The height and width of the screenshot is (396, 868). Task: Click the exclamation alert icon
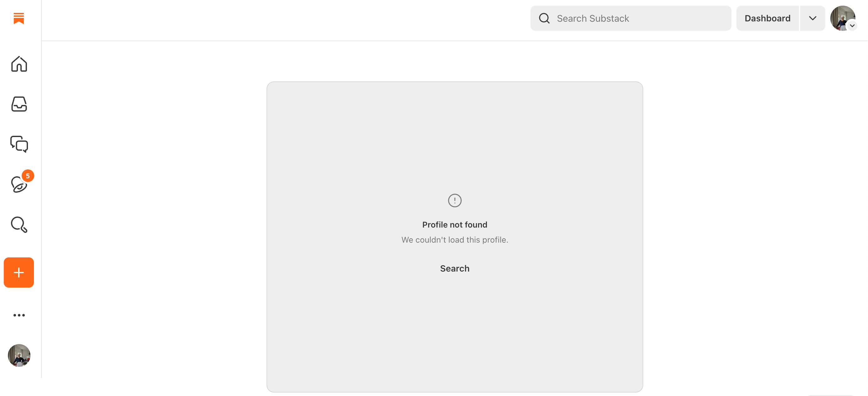pos(455,201)
